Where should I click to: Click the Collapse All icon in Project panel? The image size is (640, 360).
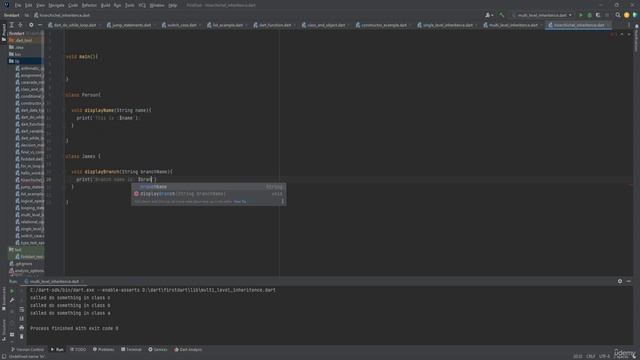click(x=20, y=25)
